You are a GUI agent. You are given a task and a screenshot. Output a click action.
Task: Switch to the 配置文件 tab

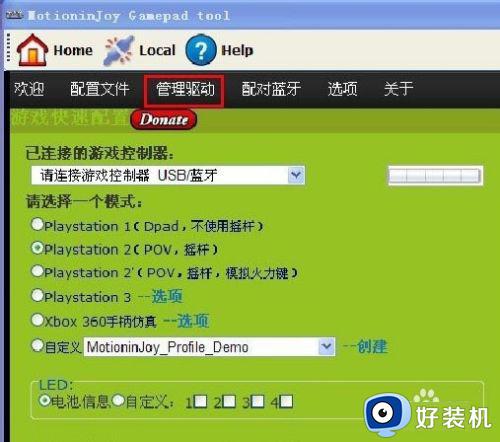[x=99, y=89]
